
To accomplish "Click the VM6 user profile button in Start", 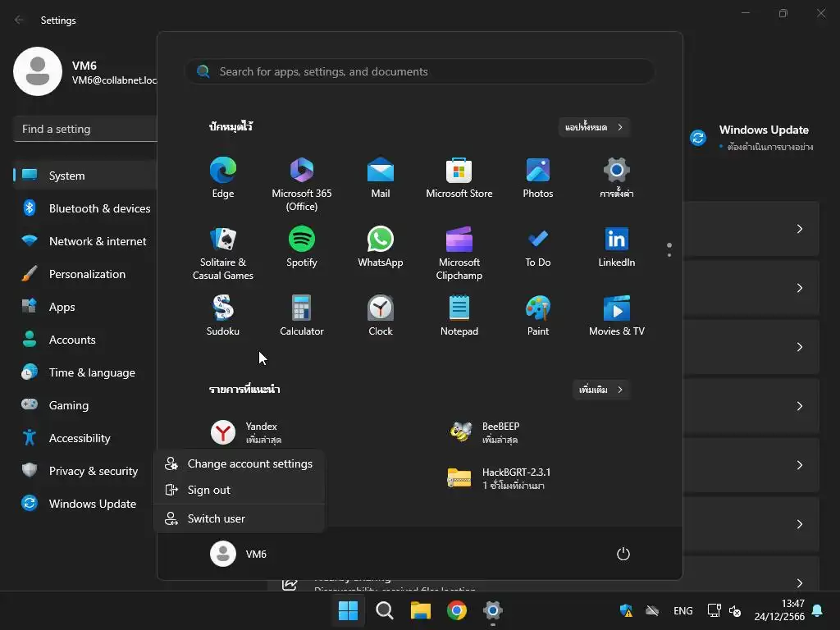I will [x=239, y=554].
